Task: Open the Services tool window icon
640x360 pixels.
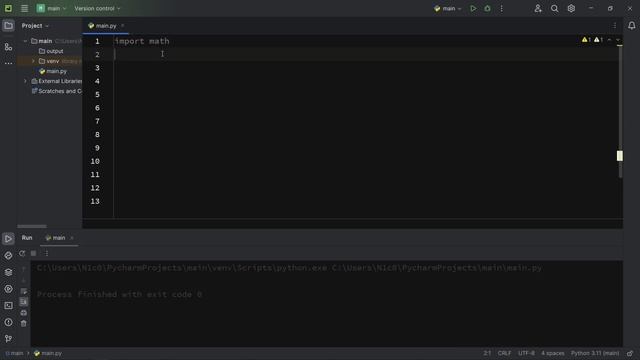Action: (x=8, y=289)
